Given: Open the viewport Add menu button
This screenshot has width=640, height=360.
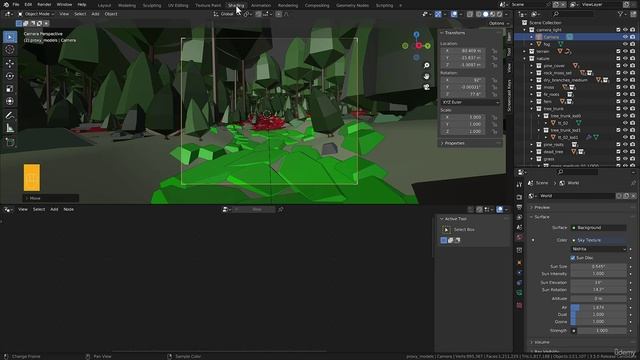Looking at the screenshot, I should [x=95, y=14].
